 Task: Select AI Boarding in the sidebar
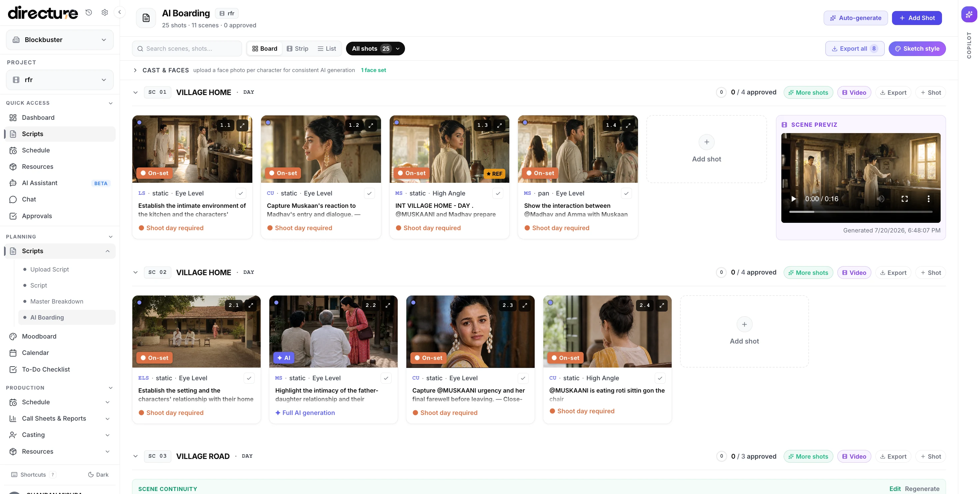click(x=67, y=318)
